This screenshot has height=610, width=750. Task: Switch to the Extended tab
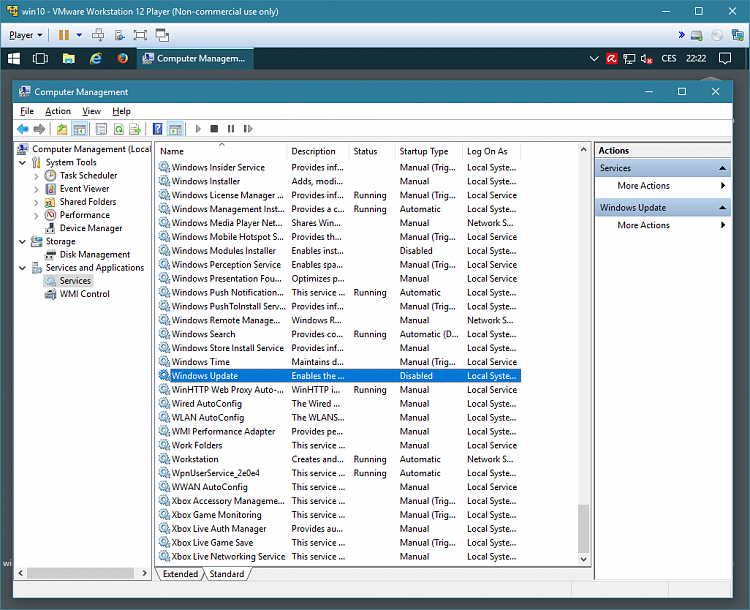[x=180, y=574]
